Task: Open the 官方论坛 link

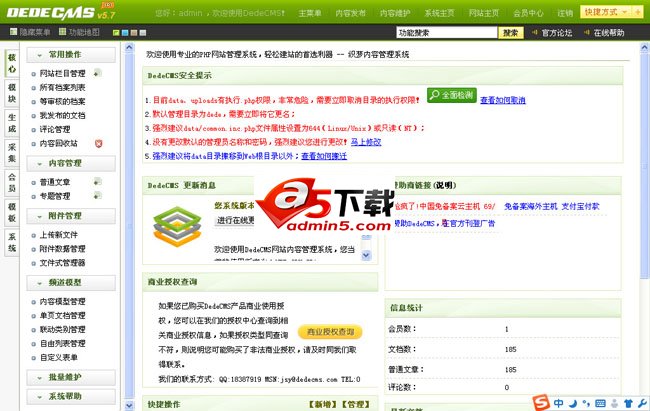Action: [557, 33]
